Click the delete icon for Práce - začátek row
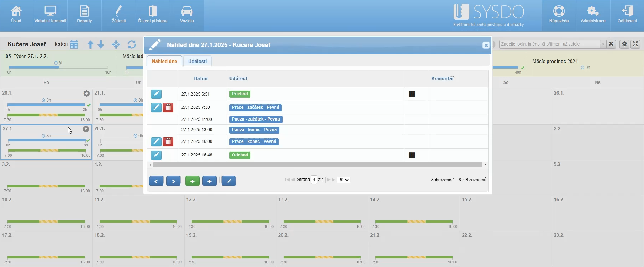 click(x=168, y=107)
